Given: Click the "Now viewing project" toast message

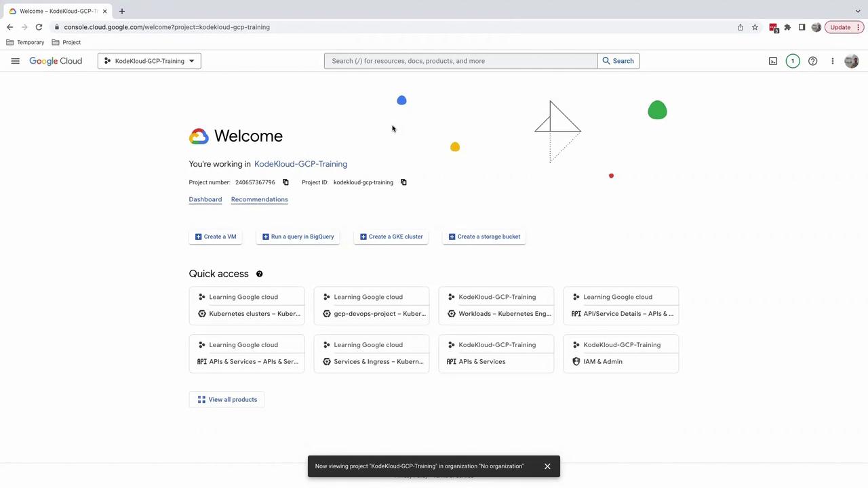Looking at the screenshot, I should tap(420, 466).
